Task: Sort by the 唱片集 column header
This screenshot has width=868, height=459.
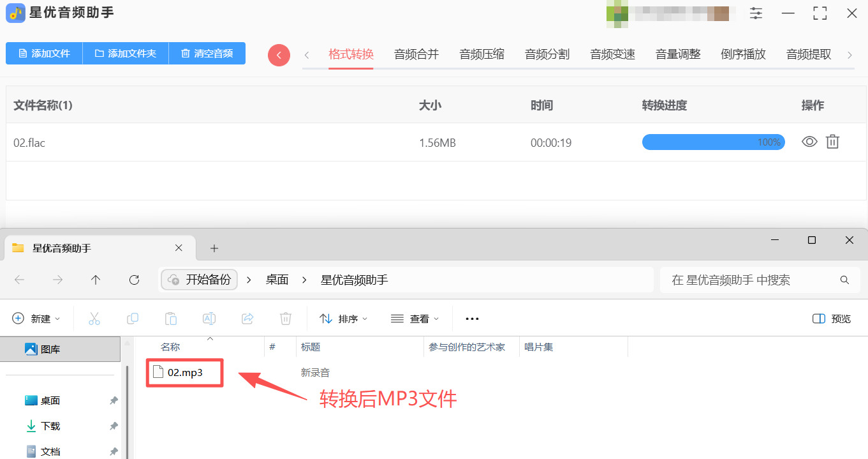Action: click(539, 347)
